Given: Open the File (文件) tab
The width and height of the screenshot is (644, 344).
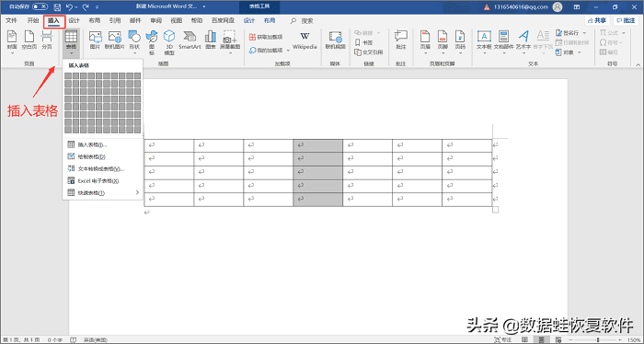Looking at the screenshot, I should [x=11, y=20].
